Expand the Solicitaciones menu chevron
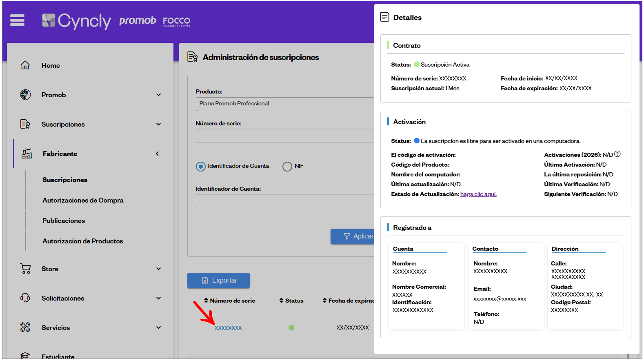 (159, 298)
